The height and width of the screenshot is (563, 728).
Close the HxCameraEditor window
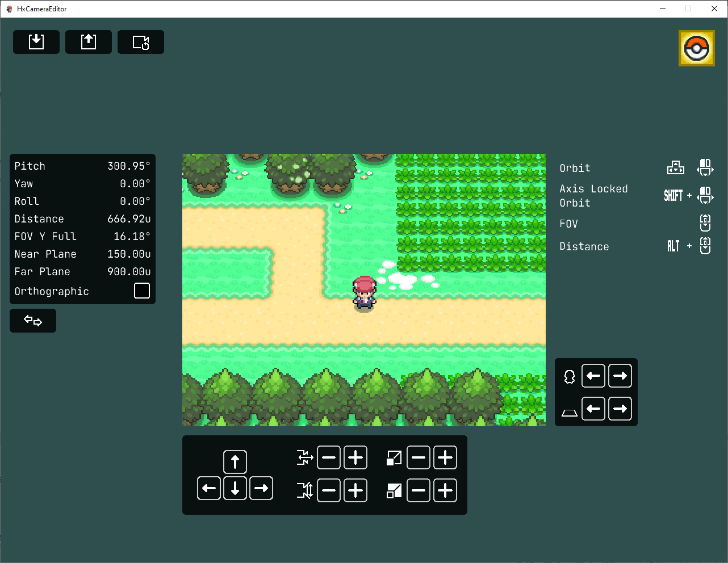[714, 9]
